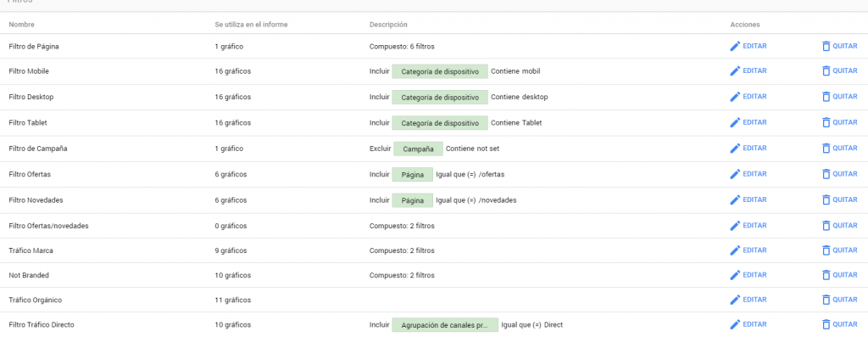
Task: Click trash icon for Filtro Mobile
Action: pyautogui.click(x=826, y=71)
